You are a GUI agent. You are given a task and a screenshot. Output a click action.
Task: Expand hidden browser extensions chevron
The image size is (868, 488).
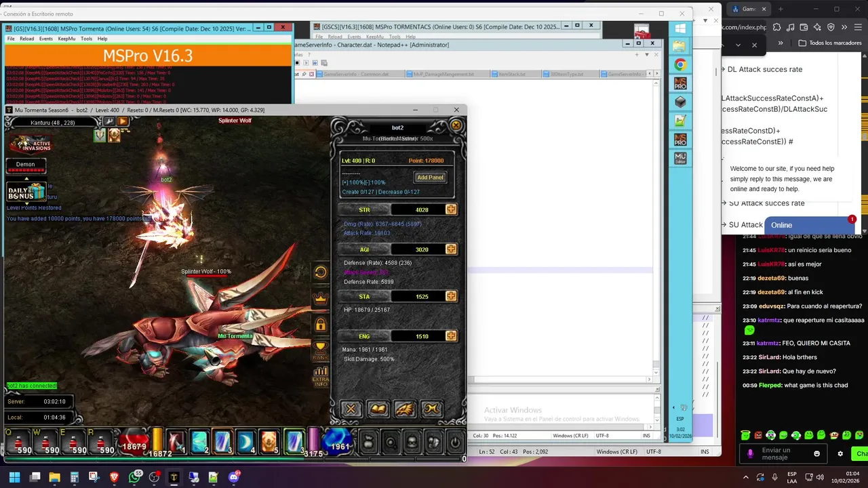point(844,27)
